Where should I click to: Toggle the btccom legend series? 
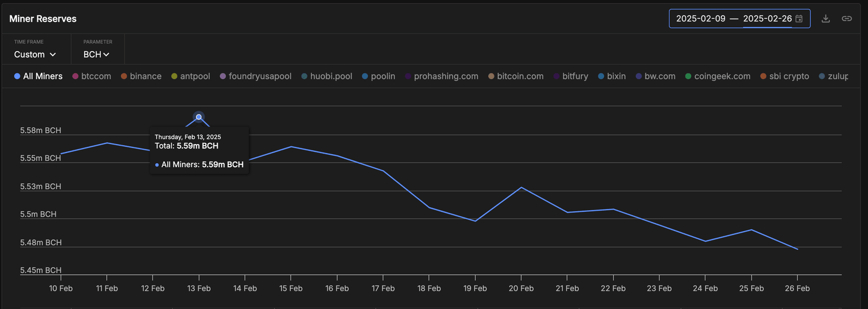[x=92, y=76]
